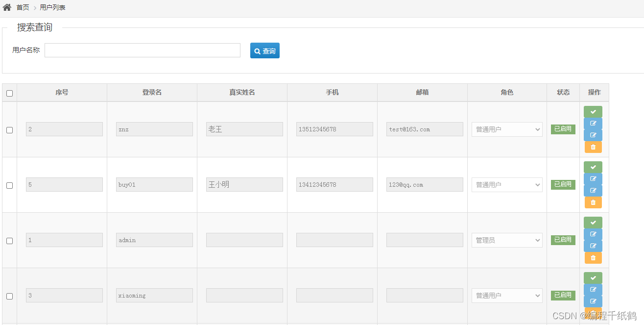644x325 pixels.
Task: Click the green checkmark button for admin
Action: tap(593, 223)
